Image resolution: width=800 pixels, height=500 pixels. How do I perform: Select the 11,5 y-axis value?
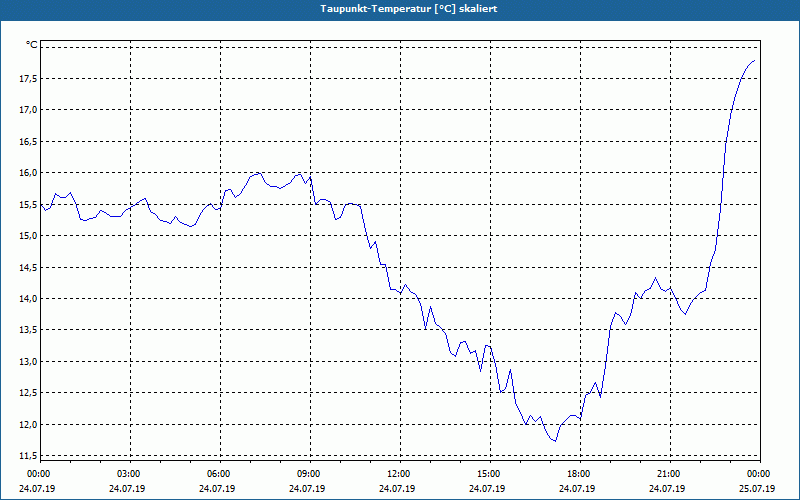click(x=29, y=455)
